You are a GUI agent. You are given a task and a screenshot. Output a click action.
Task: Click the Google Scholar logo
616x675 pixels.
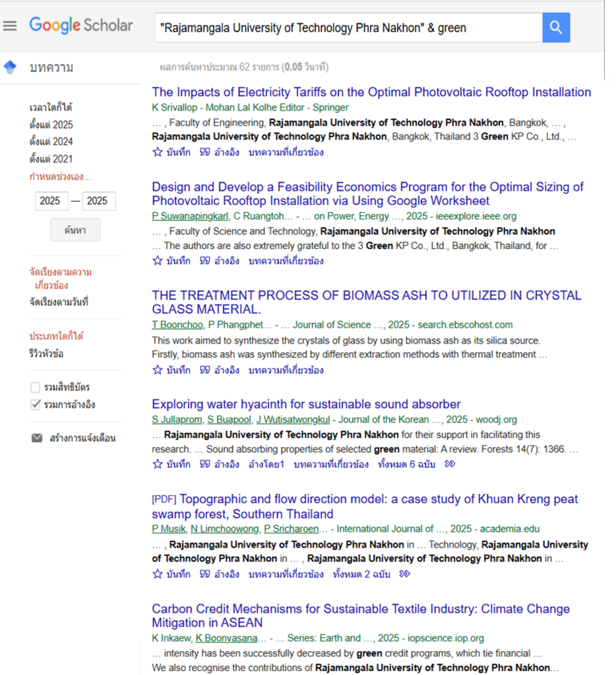click(81, 26)
